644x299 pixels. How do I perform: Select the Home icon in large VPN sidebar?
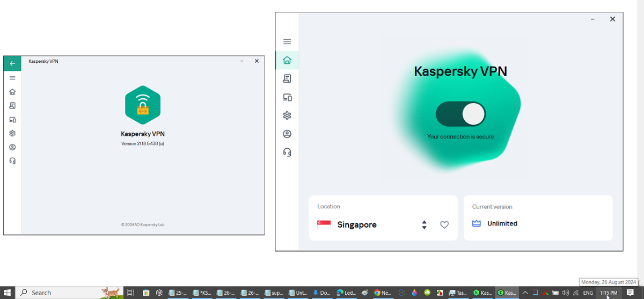(x=287, y=60)
